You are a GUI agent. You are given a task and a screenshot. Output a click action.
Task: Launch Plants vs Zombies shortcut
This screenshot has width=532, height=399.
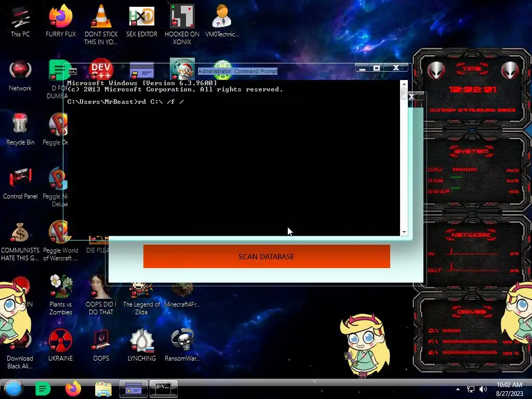[x=60, y=295]
